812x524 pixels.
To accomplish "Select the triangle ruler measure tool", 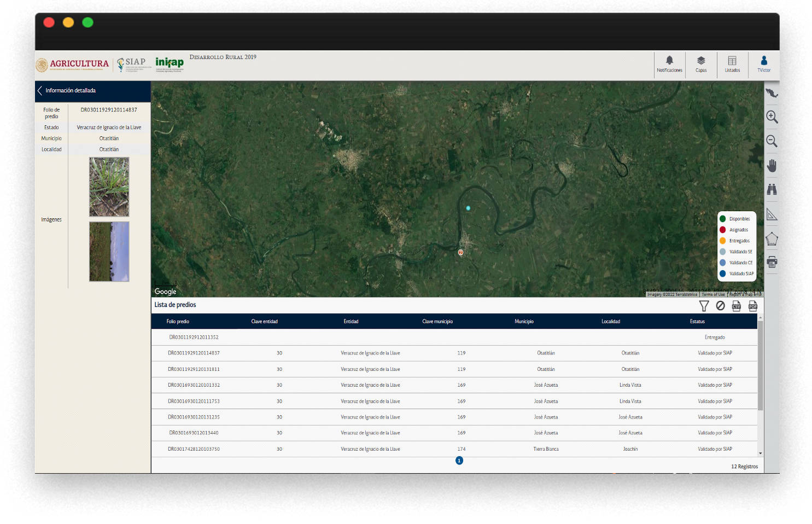I will [772, 214].
